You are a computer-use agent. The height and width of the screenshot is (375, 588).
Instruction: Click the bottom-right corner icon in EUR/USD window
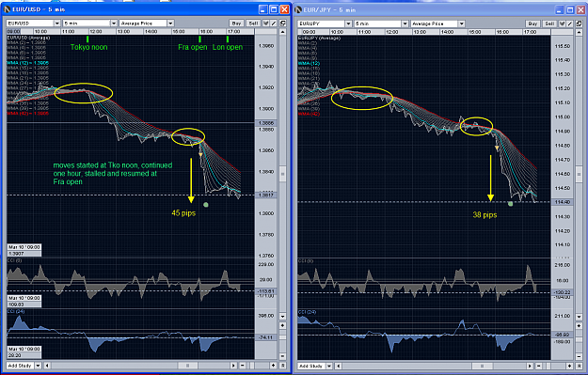pos(283,366)
